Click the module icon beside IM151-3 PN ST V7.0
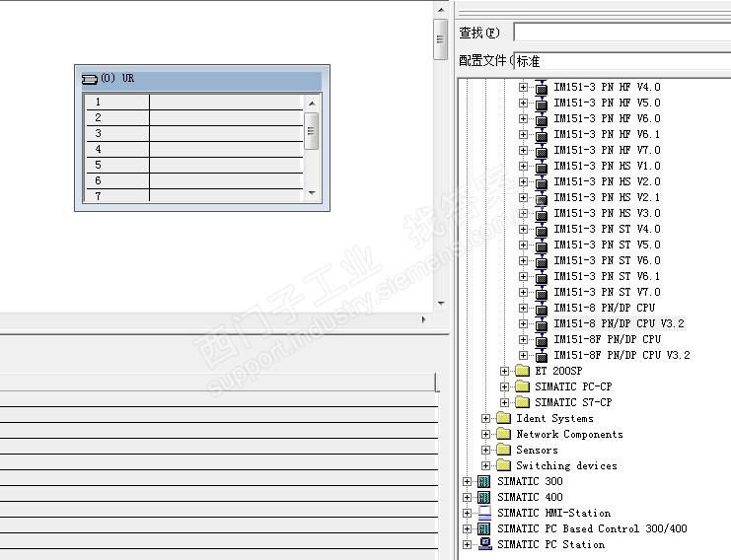Viewport: 731px width, 560px height. [x=541, y=292]
